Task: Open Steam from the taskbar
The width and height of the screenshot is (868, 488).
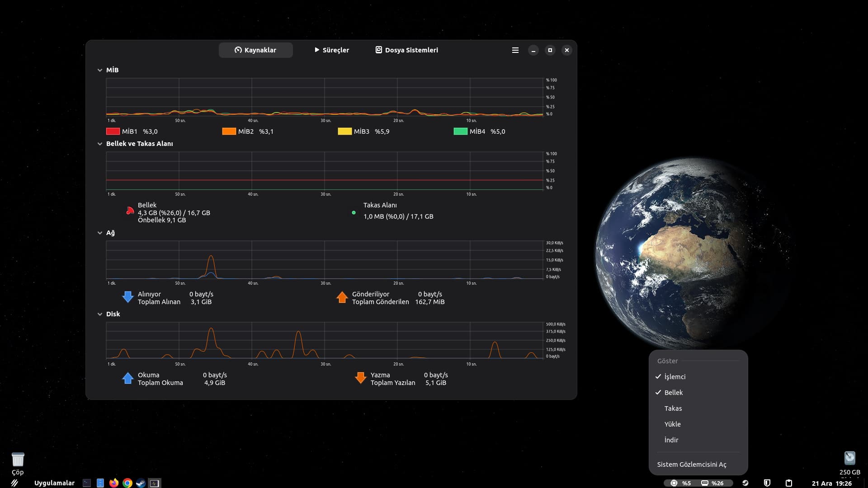Action: (141, 483)
